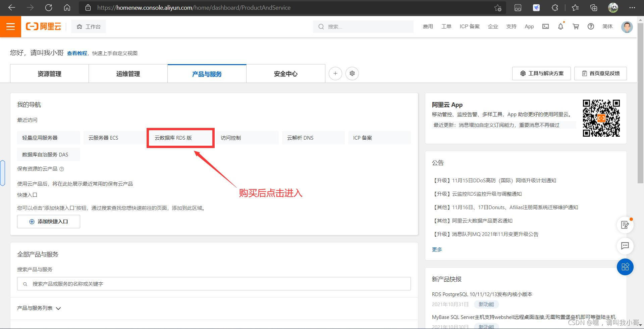Open the help question mark icon
Viewport: 644px width, 329px height.
pos(591,27)
